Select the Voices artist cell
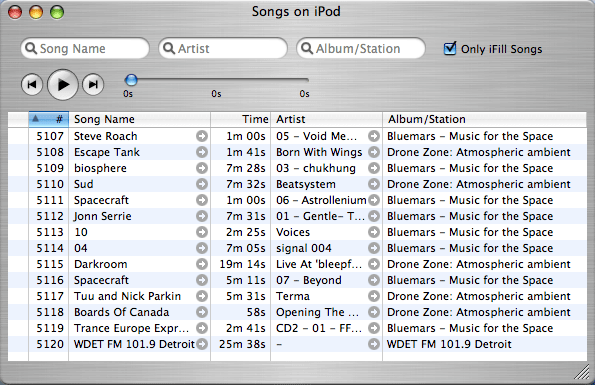595x385 pixels. tap(293, 232)
